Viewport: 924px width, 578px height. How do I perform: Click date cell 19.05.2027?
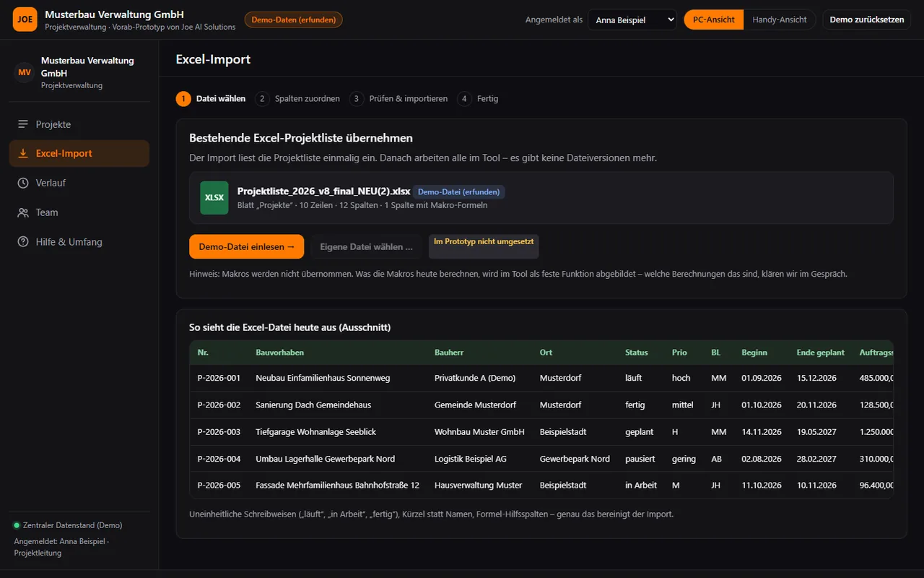pos(816,432)
